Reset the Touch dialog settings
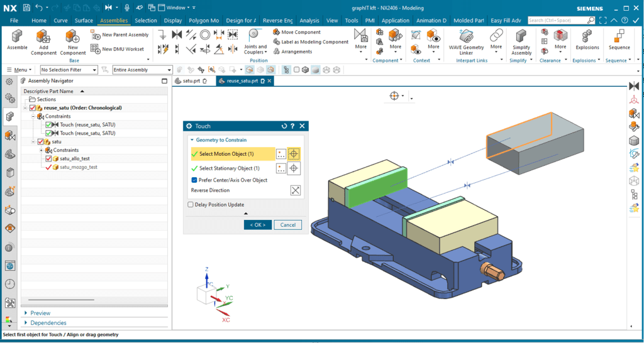The width and height of the screenshot is (644, 343). click(x=284, y=126)
